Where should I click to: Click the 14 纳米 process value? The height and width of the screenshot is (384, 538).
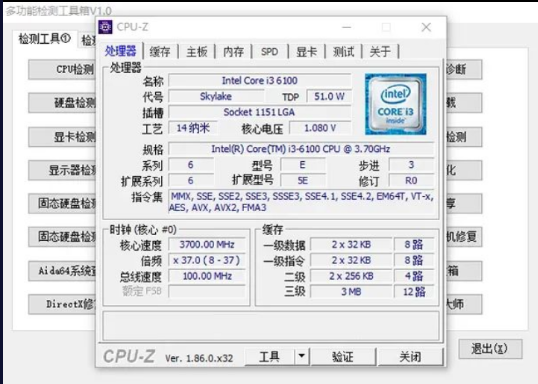pos(193,128)
